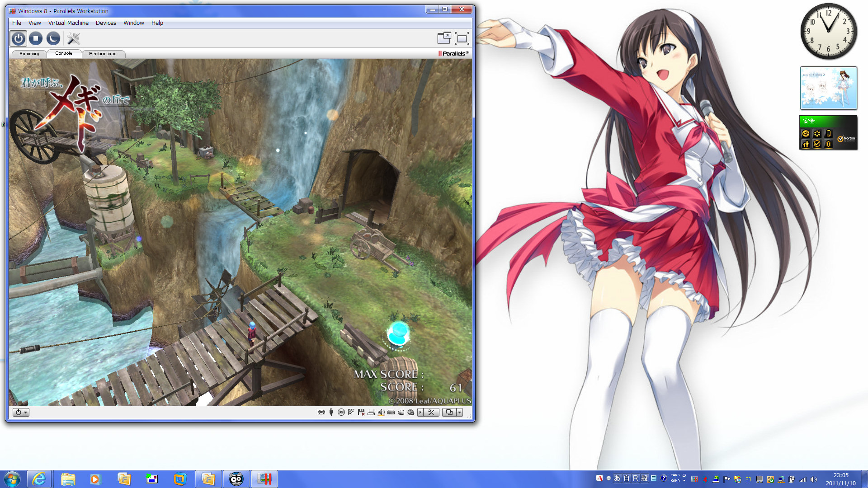The image size is (868, 488).
Task: Select the Console tab
Action: pos(64,53)
